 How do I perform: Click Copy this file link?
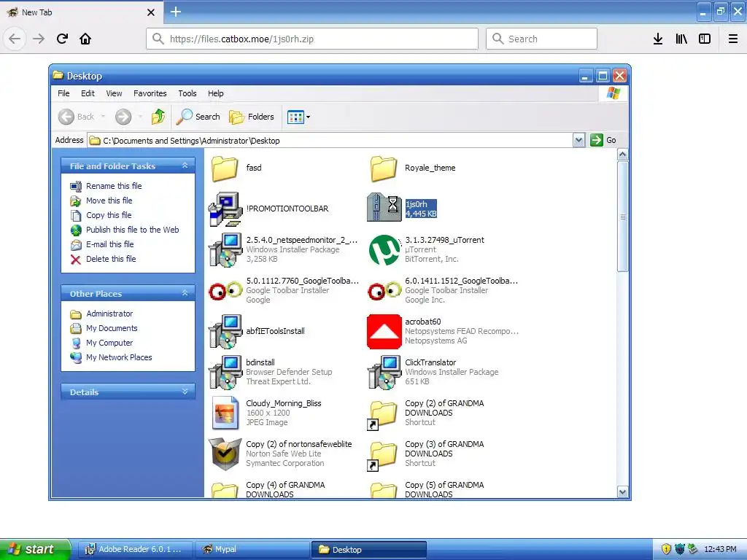pyautogui.click(x=109, y=215)
